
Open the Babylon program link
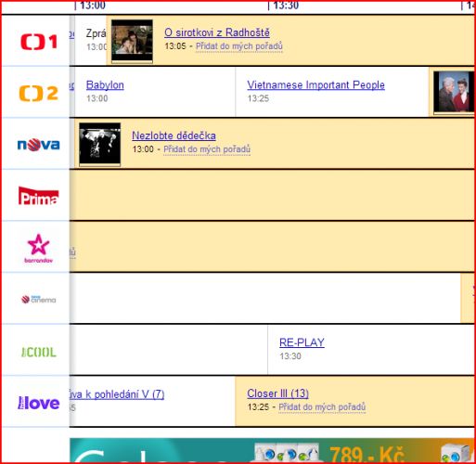tap(105, 84)
